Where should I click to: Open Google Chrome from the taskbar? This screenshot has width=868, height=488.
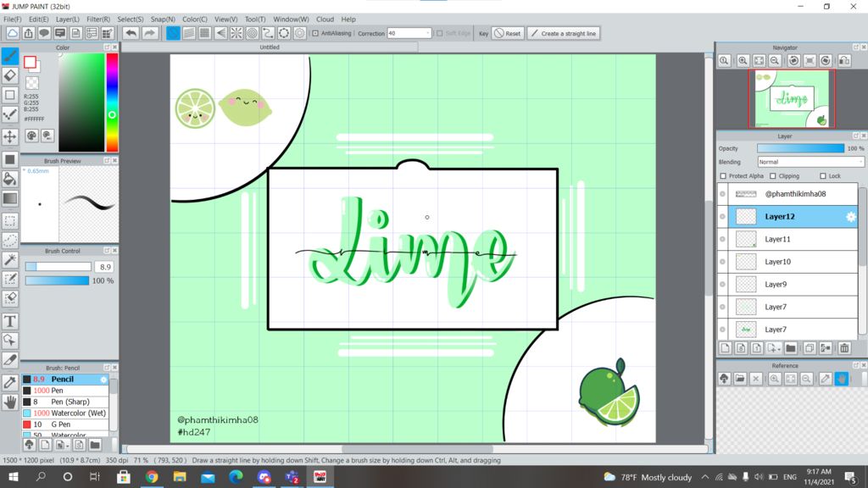152,476
